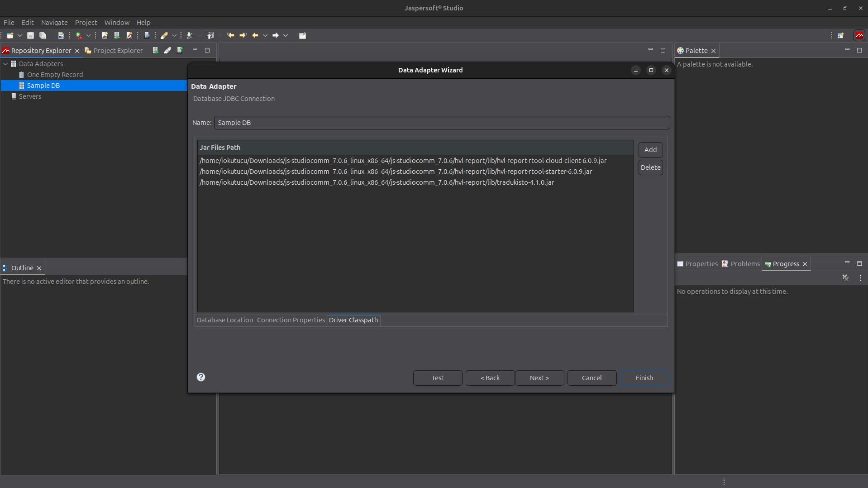
Task: Select the tradukisto-4.1.0.jar path row
Action: 415,182
